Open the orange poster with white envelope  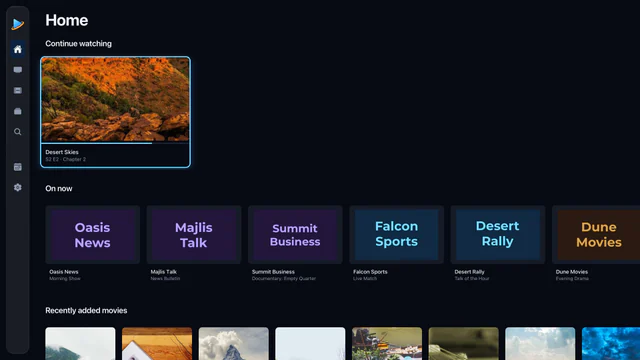pyautogui.click(x=157, y=344)
